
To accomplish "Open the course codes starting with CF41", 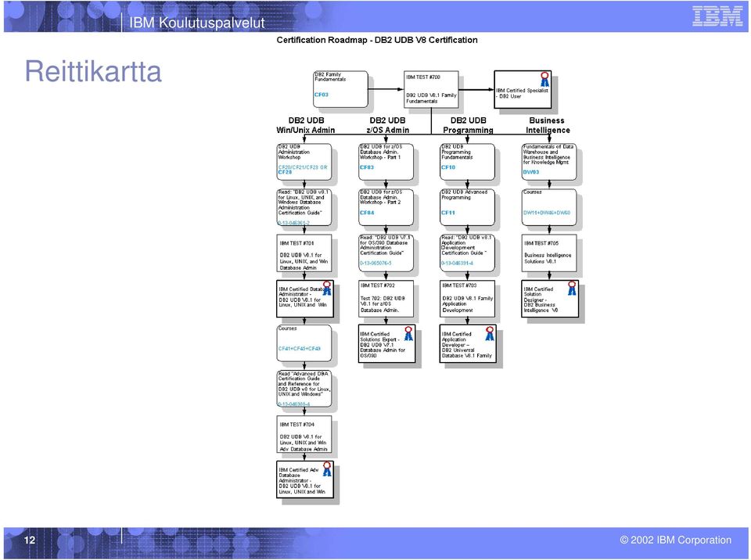I will point(300,348).
